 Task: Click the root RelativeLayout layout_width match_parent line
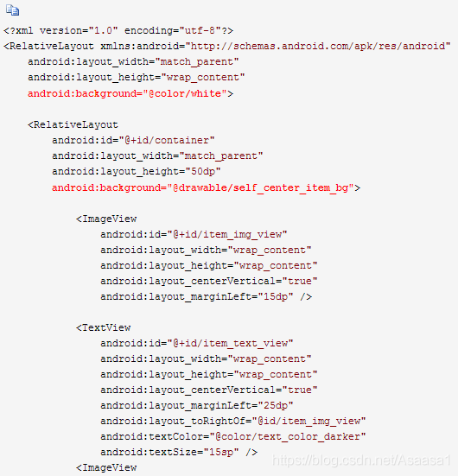click(133, 62)
